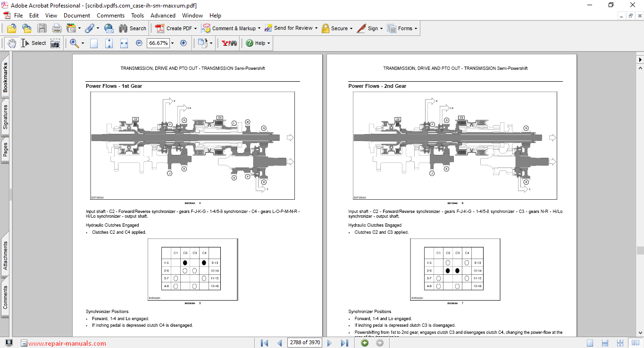Click the Snapshot camera tool

pyautogui.click(x=55, y=43)
